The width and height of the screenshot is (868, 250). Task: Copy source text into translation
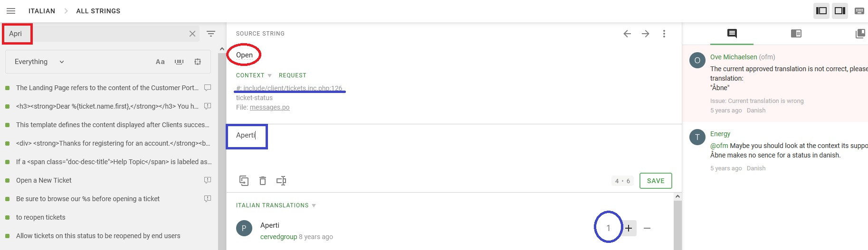[x=244, y=181]
